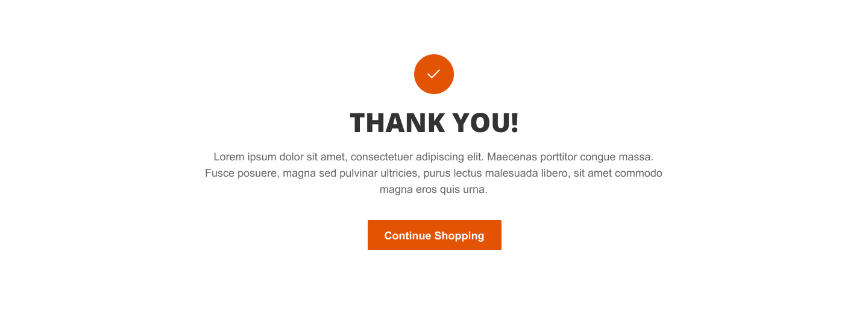This screenshot has width=868, height=328.
Task: Click the Continue Shopping button
Action: 435,235
